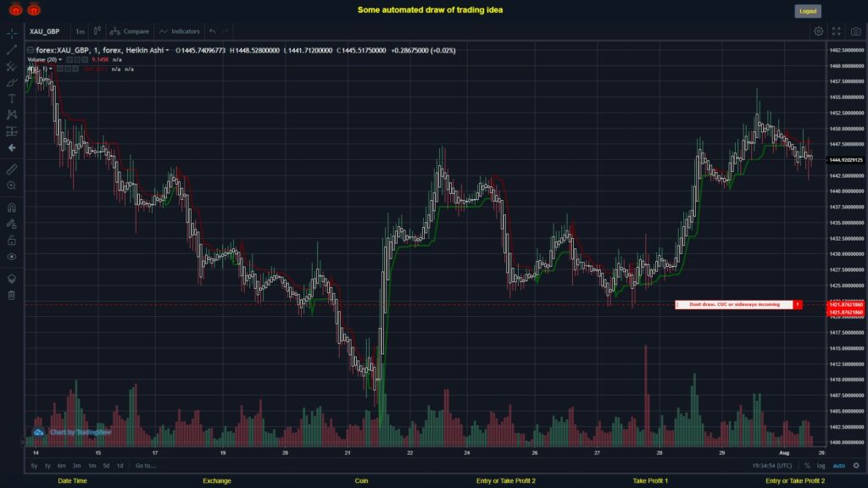This screenshot has height=488, width=868.
Task: Open bottom-right scale settings gear
Action: pyautogui.click(x=856, y=466)
